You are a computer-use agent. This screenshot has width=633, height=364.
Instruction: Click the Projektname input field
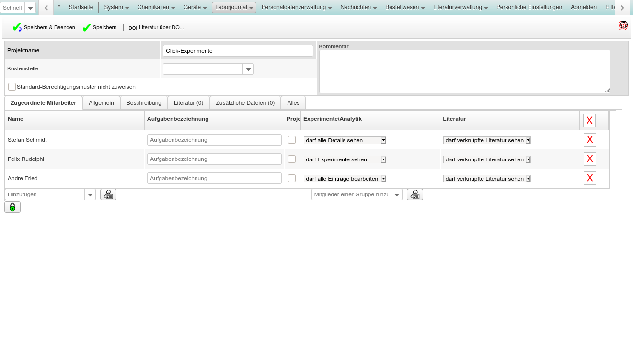pyautogui.click(x=238, y=51)
